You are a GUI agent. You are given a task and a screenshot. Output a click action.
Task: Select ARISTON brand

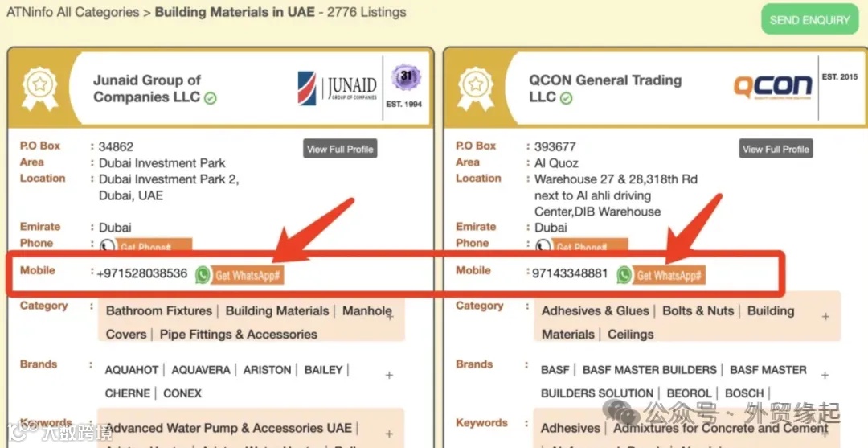pos(268,370)
